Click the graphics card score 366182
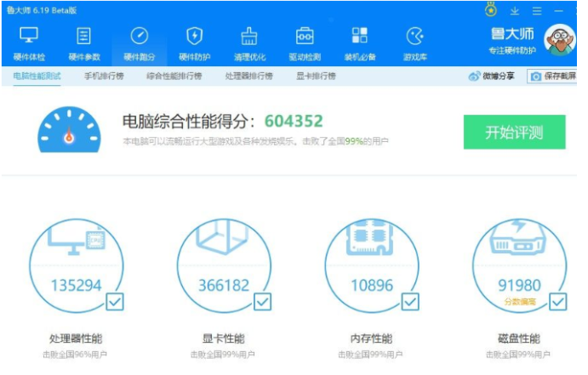 tap(224, 286)
